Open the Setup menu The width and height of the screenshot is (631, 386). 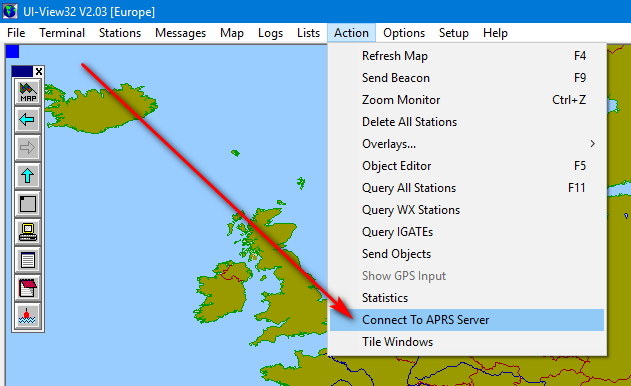454,33
